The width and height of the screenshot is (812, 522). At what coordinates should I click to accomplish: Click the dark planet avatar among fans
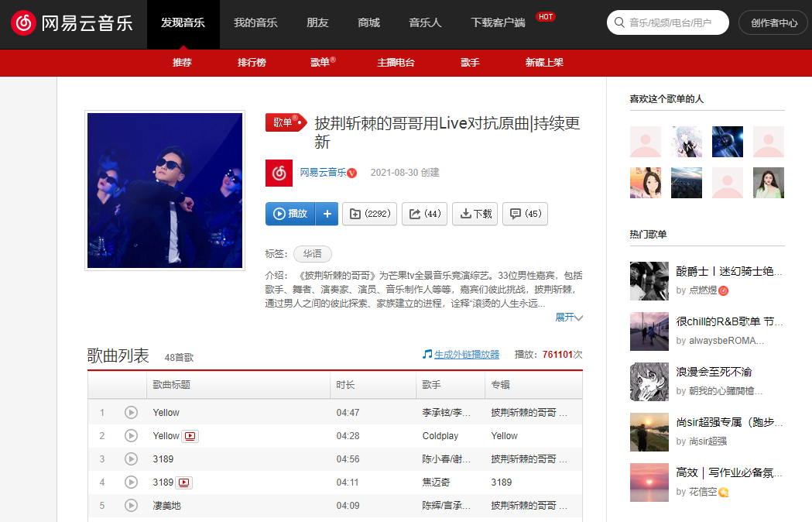pos(728,142)
